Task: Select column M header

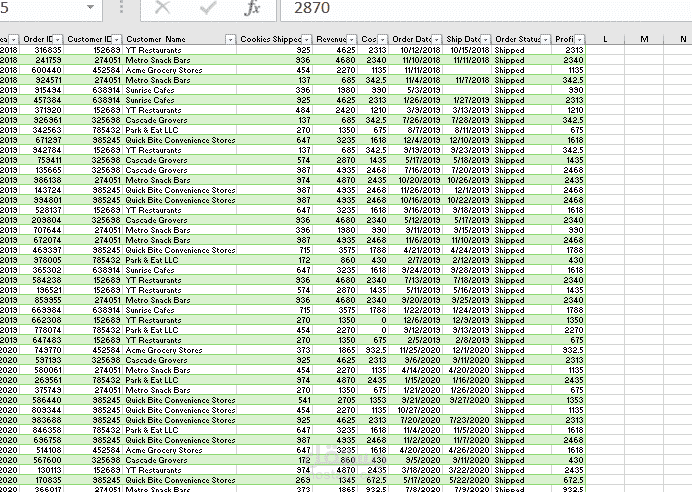Action: [644, 39]
